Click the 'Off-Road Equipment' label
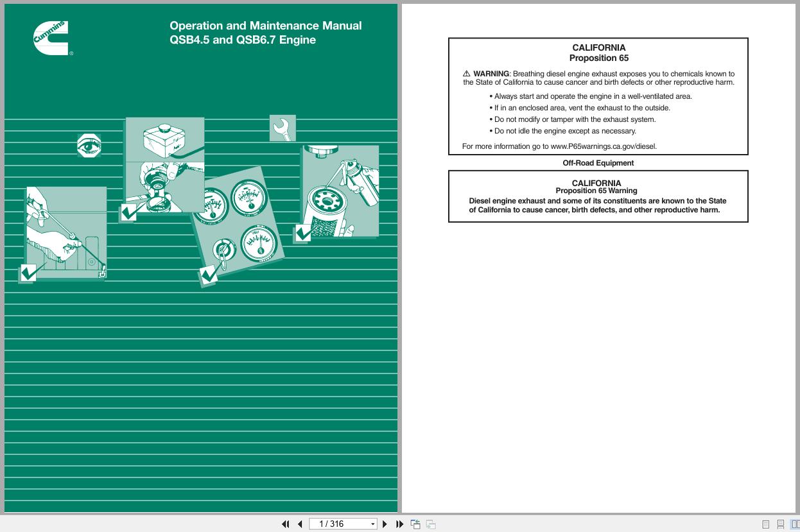Image resolution: width=800 pixels, height=532 pixels. point(598,163)
